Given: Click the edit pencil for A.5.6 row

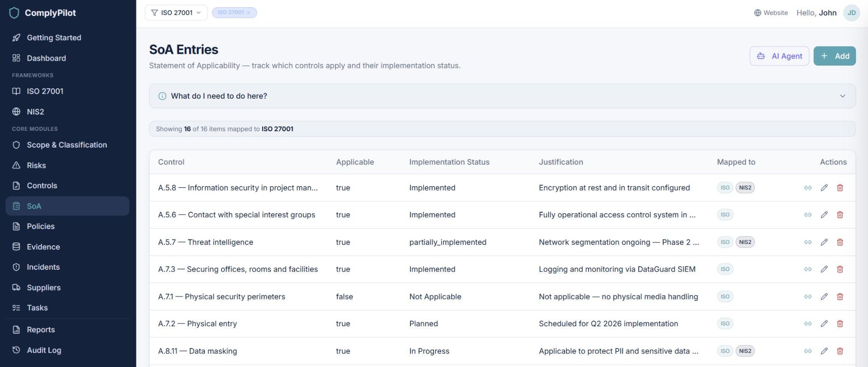Looking at the screenshot, I should (x=824, y=215).
